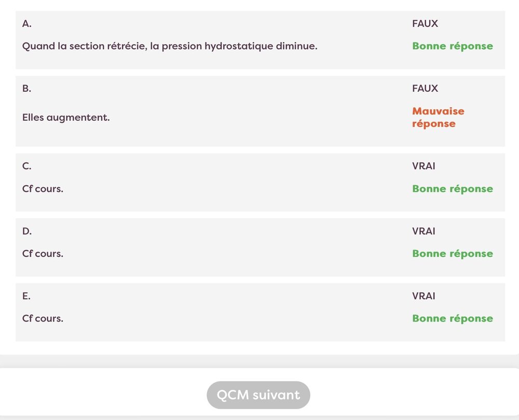Select Cf cours text in row D

(43, 254)
